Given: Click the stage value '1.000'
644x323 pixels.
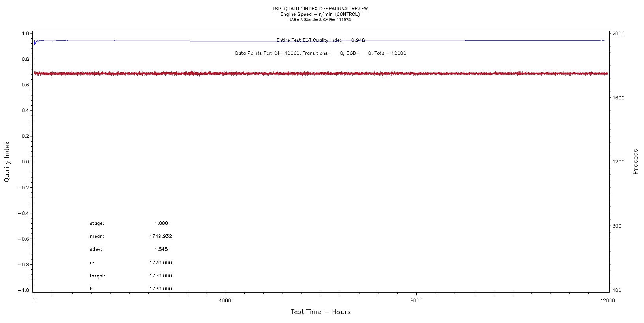Looking at the screenshot, I should (161, 223).
